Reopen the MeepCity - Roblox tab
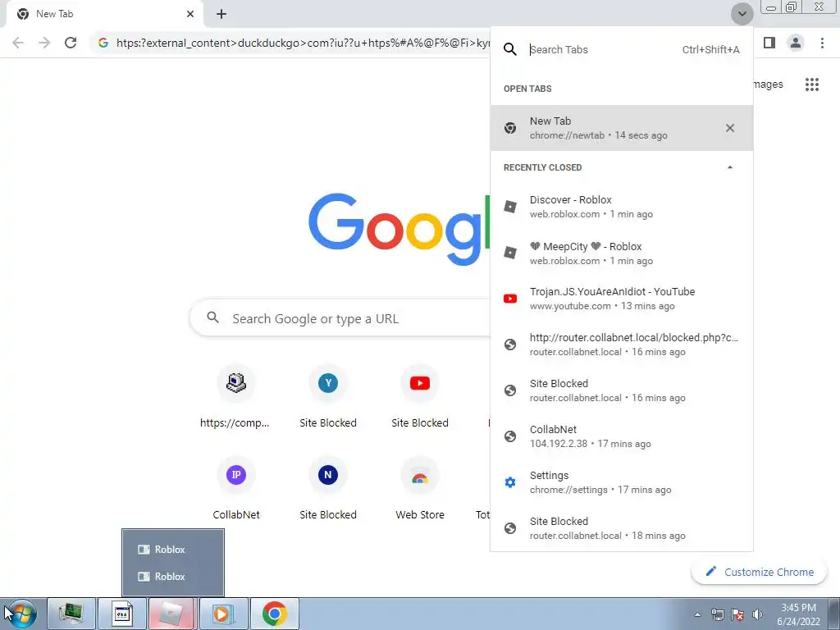This screenshot has width=840, height=630. [x=622, y=253]
